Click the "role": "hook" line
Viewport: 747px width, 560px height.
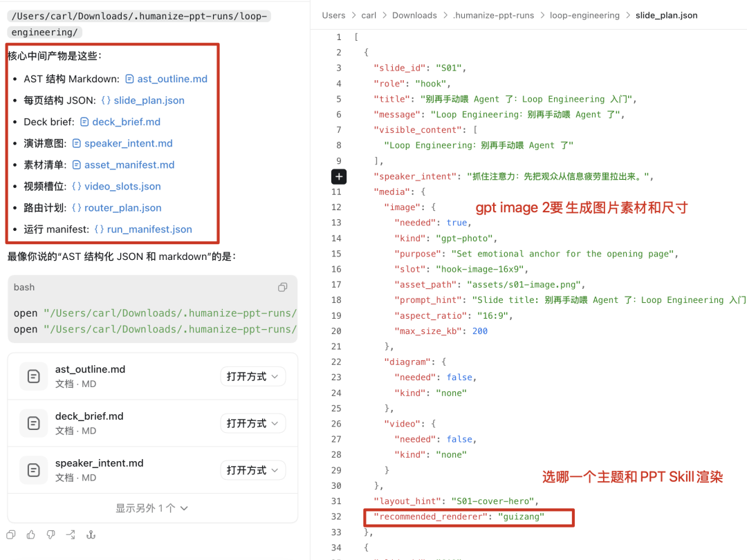pyautogui.click(x=412, y=84)
